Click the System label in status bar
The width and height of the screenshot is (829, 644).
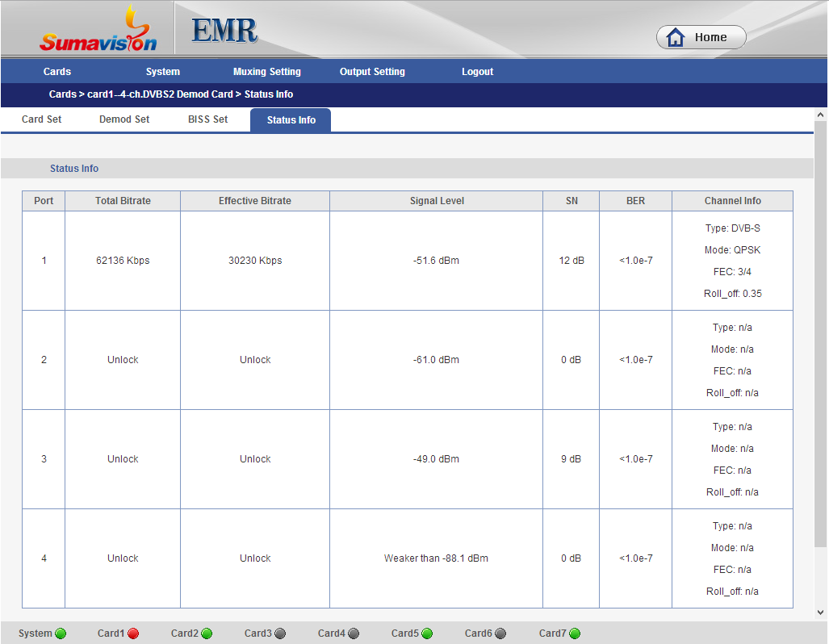(x=36, y=634)
